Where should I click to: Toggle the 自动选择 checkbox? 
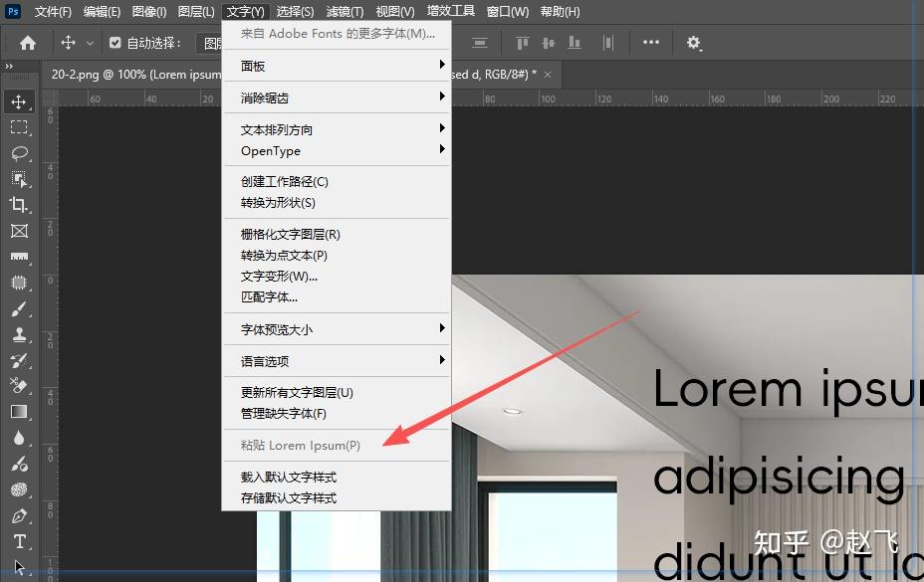[113, 43]
